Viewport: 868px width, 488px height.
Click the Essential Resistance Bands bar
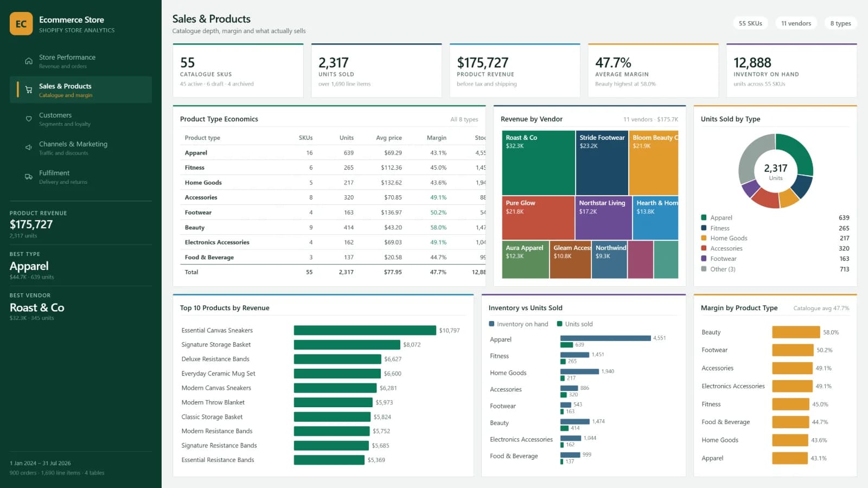point(329,460)
